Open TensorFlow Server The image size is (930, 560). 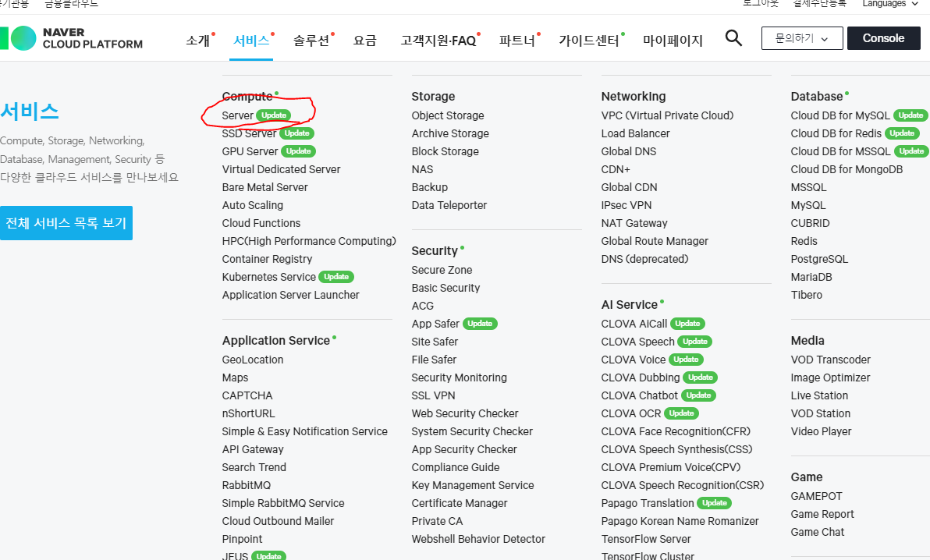tap(646, 539)
